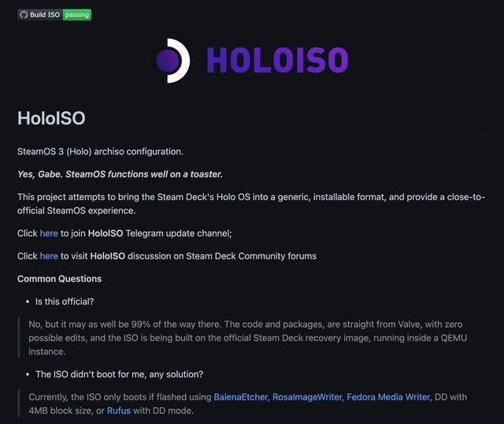
Task: Follow the "here" link to Steam Deck forums
Action: 49,256
